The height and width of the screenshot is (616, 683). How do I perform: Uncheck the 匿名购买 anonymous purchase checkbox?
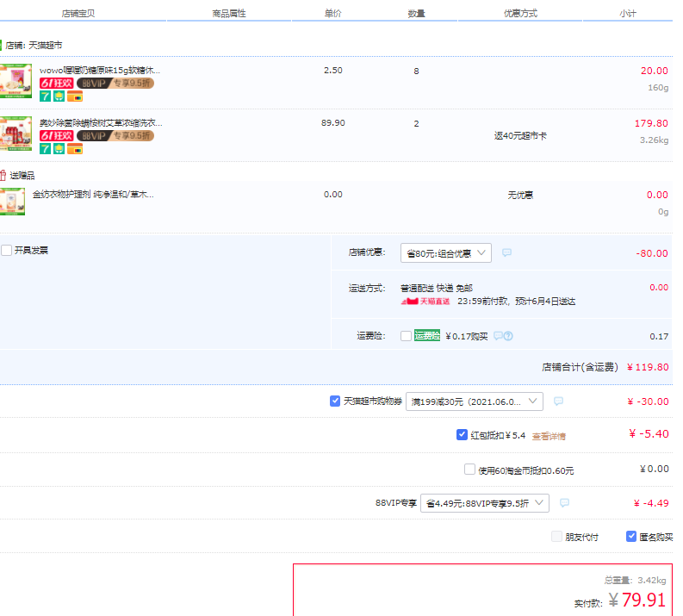pyautogui.click(x=631, y=536)
